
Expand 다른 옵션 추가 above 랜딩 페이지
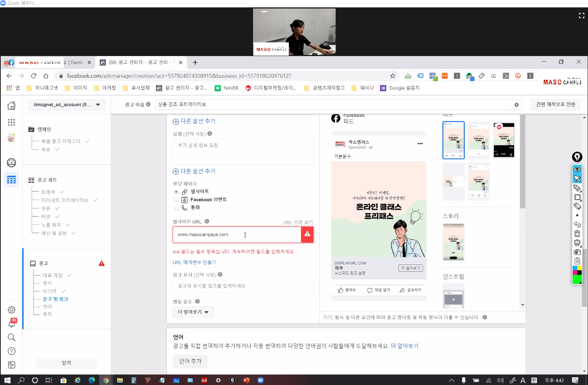point(194,171)
